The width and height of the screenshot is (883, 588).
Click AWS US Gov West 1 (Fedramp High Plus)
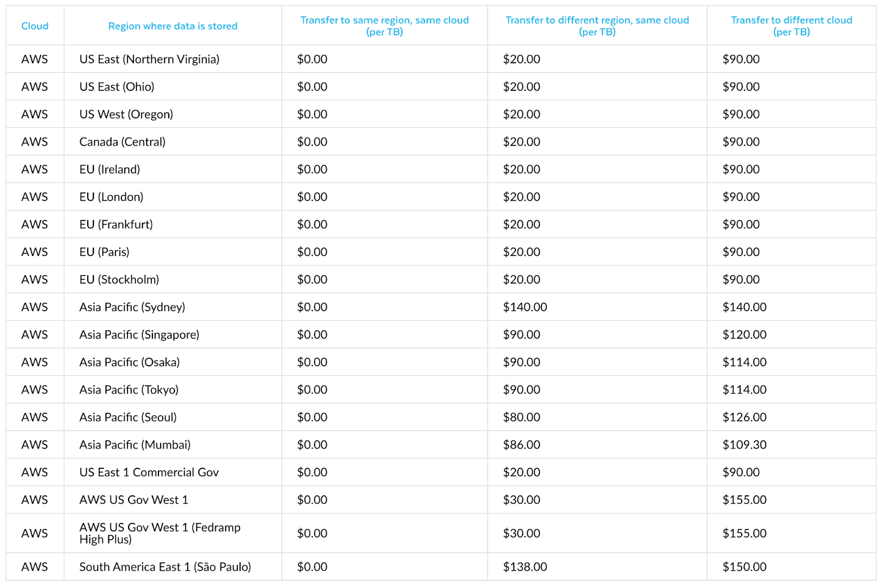[x=159, y=533]
